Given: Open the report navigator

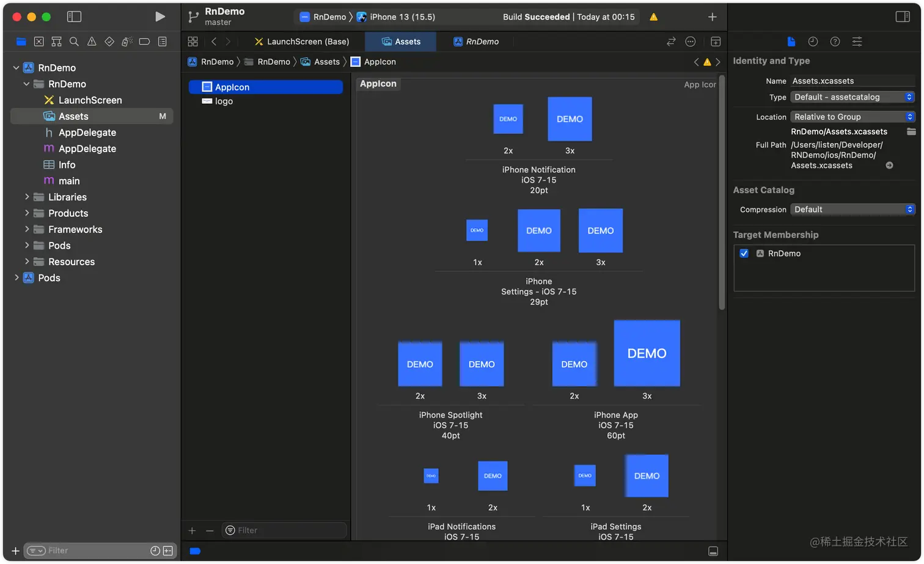Looking at the screenshot, I should [x=163, y=42].
